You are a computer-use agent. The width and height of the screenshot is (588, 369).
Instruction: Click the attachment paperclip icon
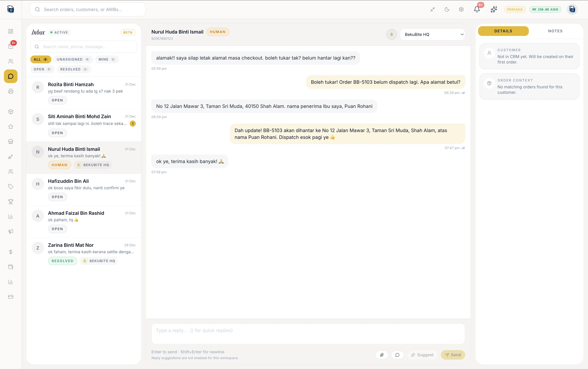[382, 355]
